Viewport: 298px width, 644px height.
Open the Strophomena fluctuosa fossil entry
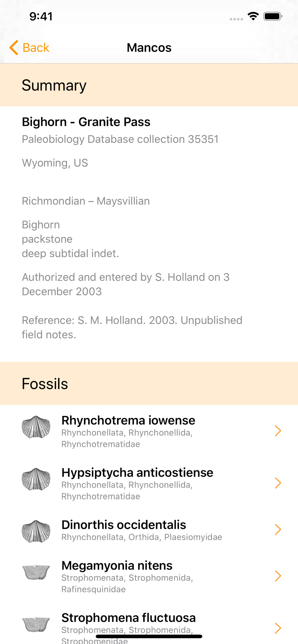(128, 618)
